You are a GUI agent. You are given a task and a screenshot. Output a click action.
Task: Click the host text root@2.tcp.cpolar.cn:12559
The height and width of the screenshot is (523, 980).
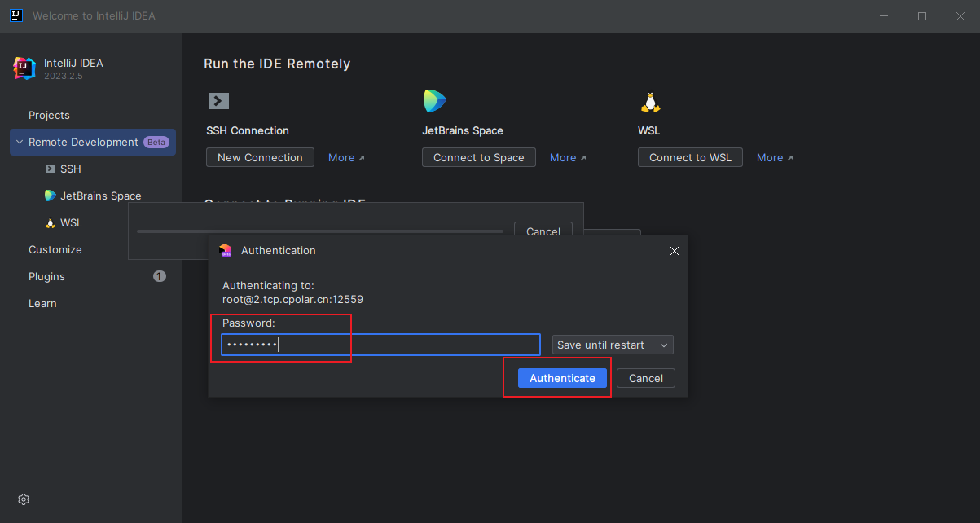point(292,299)
